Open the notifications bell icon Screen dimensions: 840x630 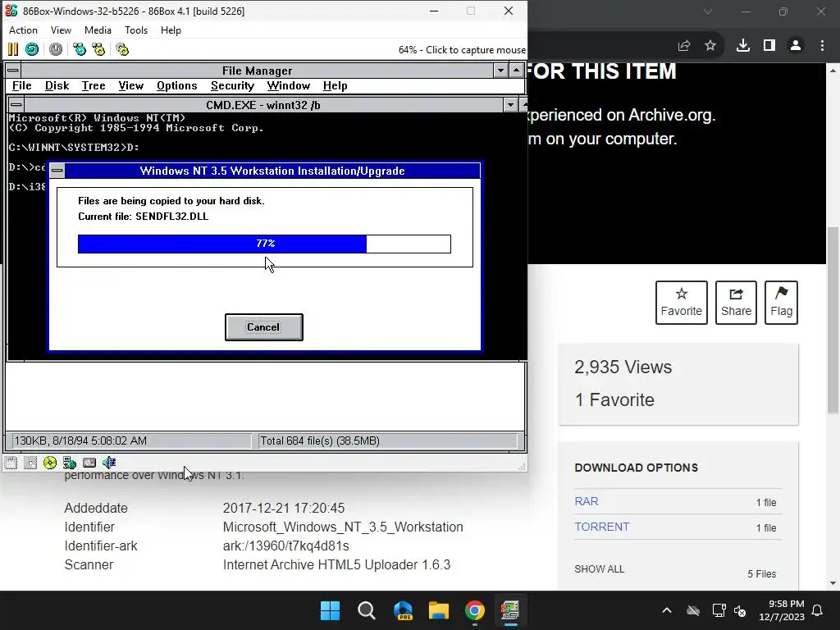tap(818, 610)
